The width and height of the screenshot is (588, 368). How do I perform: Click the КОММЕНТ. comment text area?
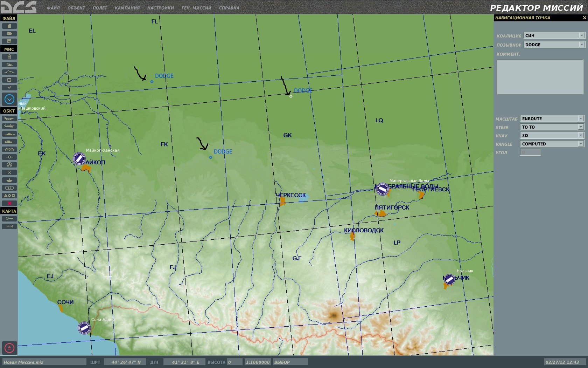(x=540, y=77)
